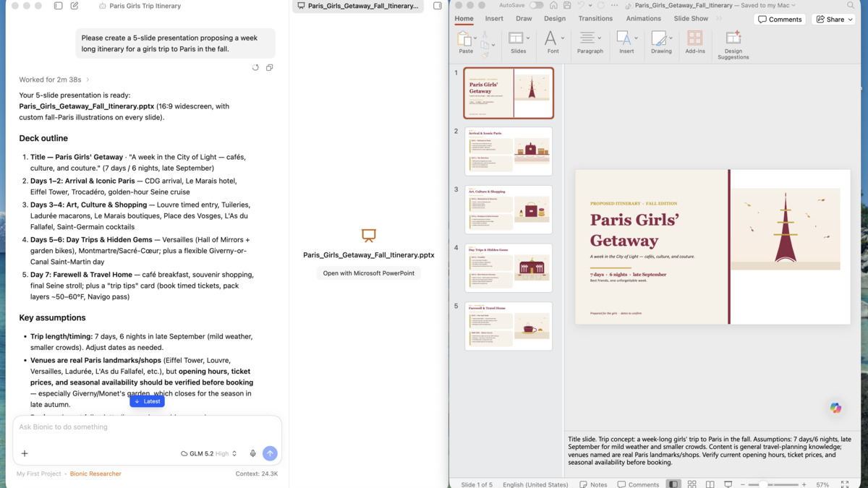Click the send arrow button in Bionic
This screenshot has height=488, width=868.
(x=270, y=453)
